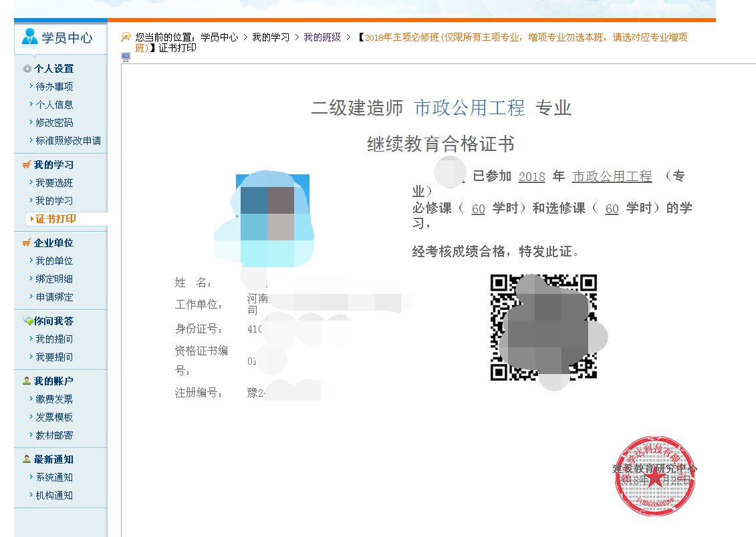Open the 2018年主项必修班 breadcrumb link
This screenshot has width=756, height=537.
pyautogui.click(x=521, y=37)
